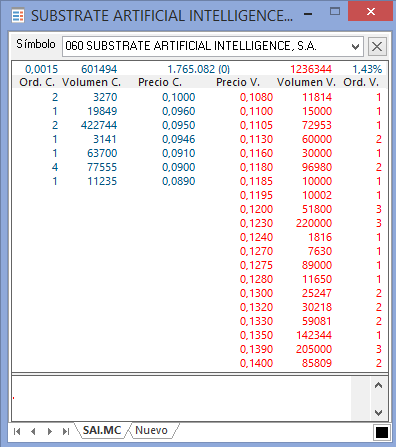Click the Volumen V. column header
Image resolution: width=396 pixels, height=447 pixels.
click(x=306, y=82)
